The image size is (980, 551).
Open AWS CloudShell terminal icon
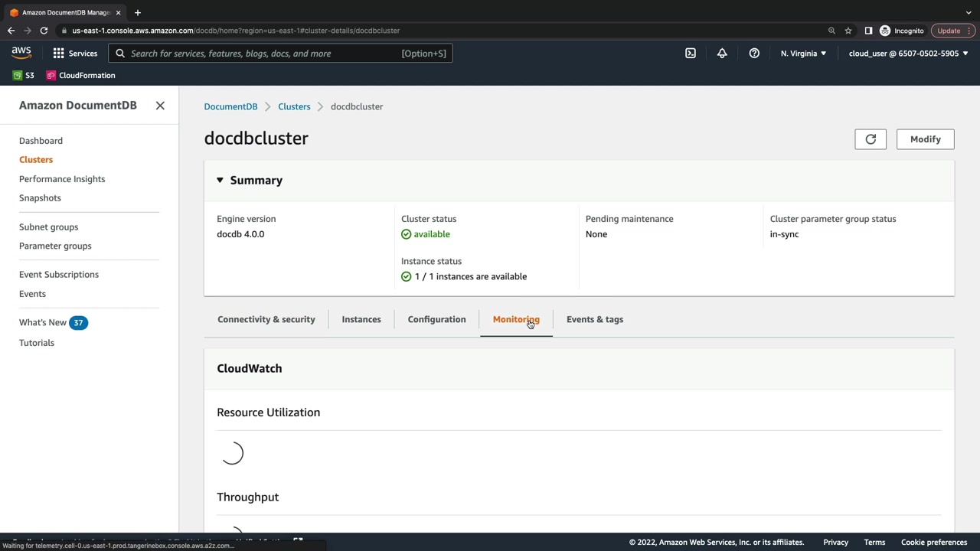(x=691, y=54)
